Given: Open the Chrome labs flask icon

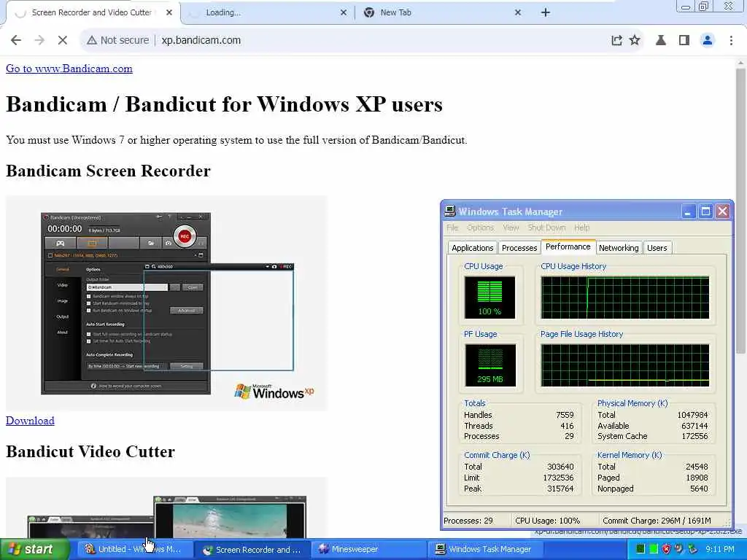Looking at the screenshot, I should click(661, 41).
